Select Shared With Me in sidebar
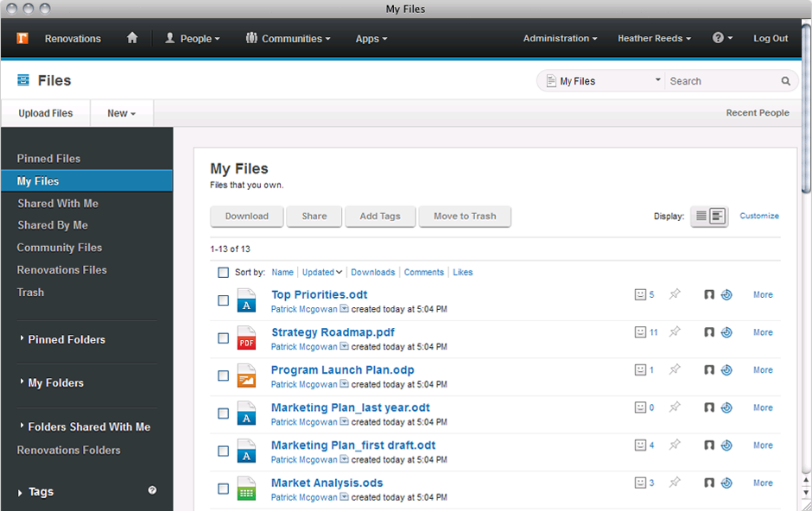This screenshot has width=812, height=511. point(58,204)
